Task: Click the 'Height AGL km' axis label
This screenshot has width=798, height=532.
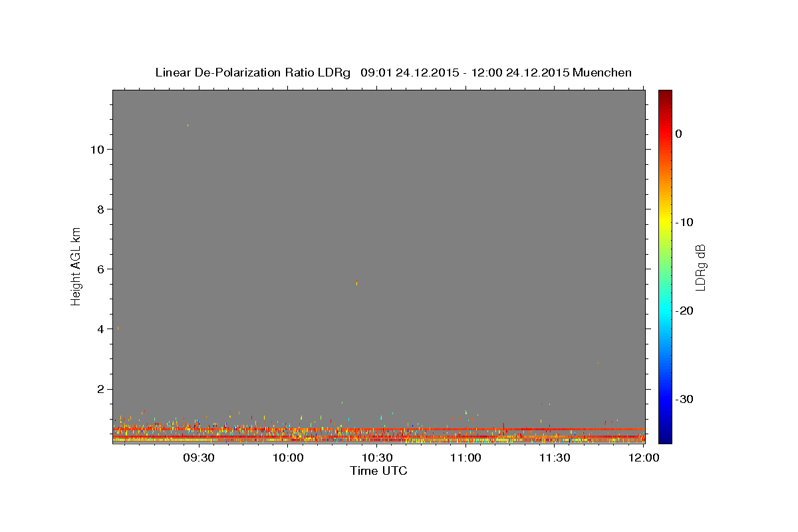Action: click(76, 266)
